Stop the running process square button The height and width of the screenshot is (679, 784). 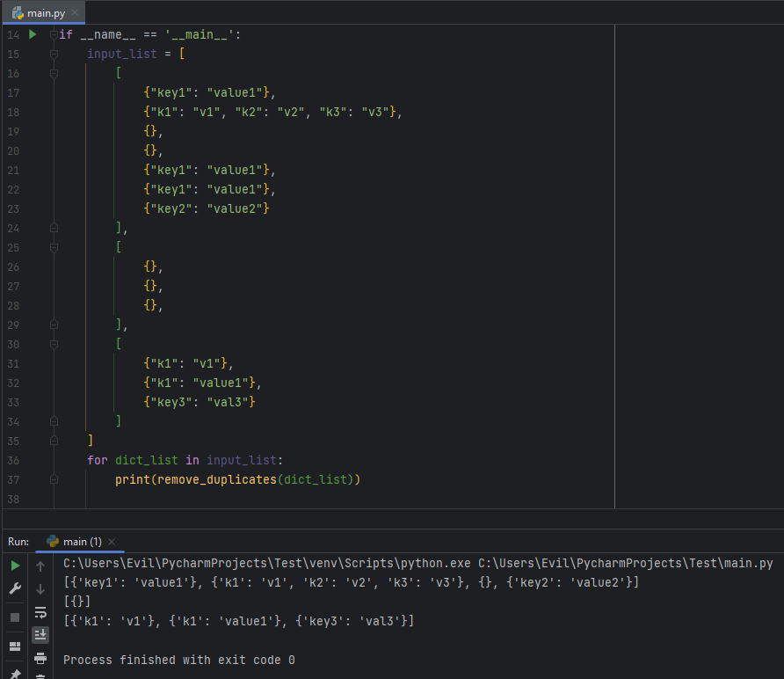pyautogui.click(x=15, y=617)
